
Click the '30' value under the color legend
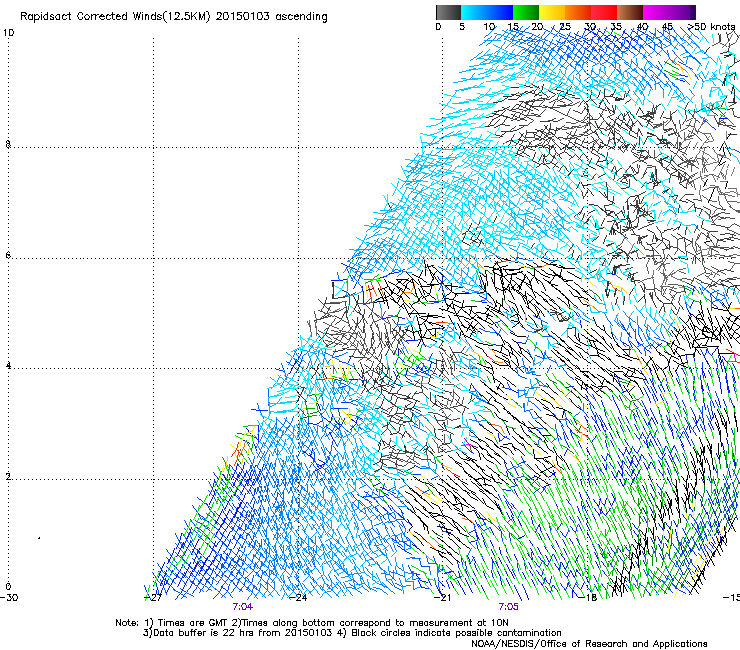pos(590,27)
